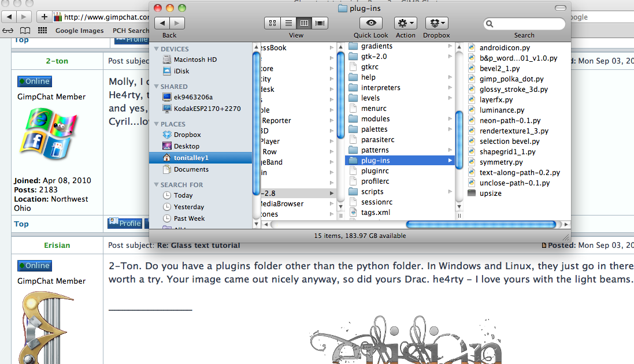Open the Dropbox toolbar menu
This screenshot has width=634, height=364.
[x=436, y=23]
